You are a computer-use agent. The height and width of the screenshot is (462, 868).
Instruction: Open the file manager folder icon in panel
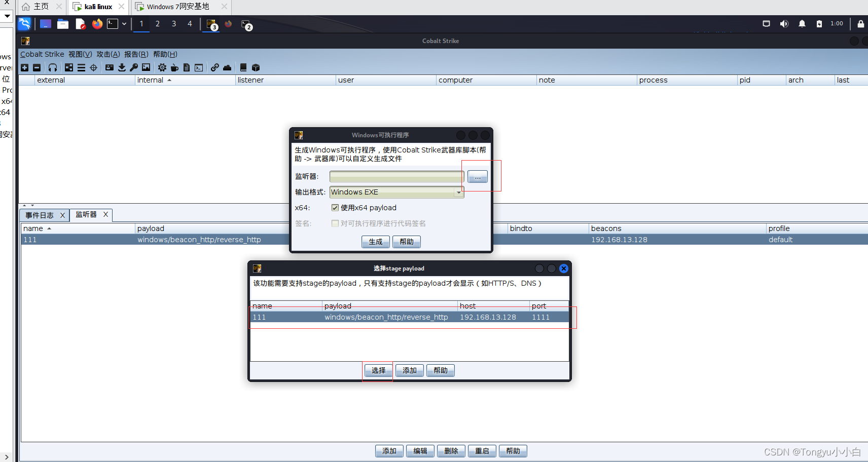point(63,24)
